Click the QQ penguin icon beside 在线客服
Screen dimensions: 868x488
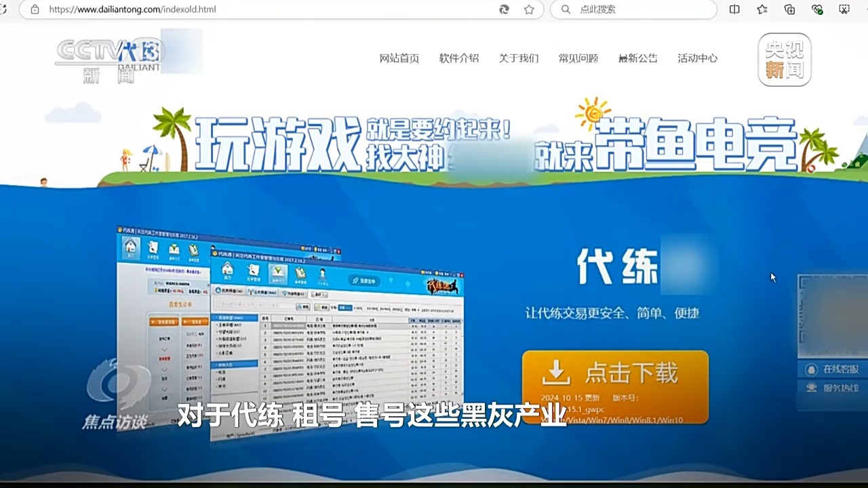[x=811, y=369]
